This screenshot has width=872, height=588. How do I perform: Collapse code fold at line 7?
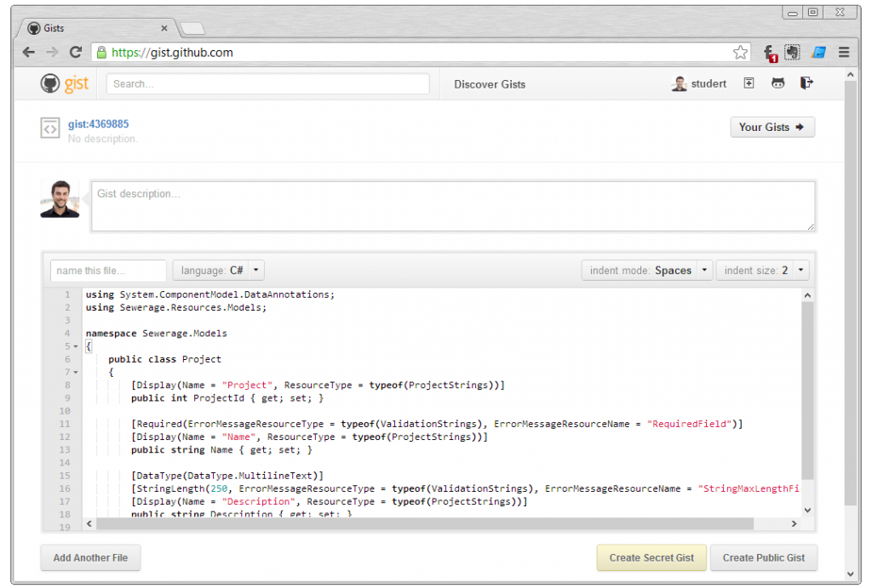[x=76, y=373]
